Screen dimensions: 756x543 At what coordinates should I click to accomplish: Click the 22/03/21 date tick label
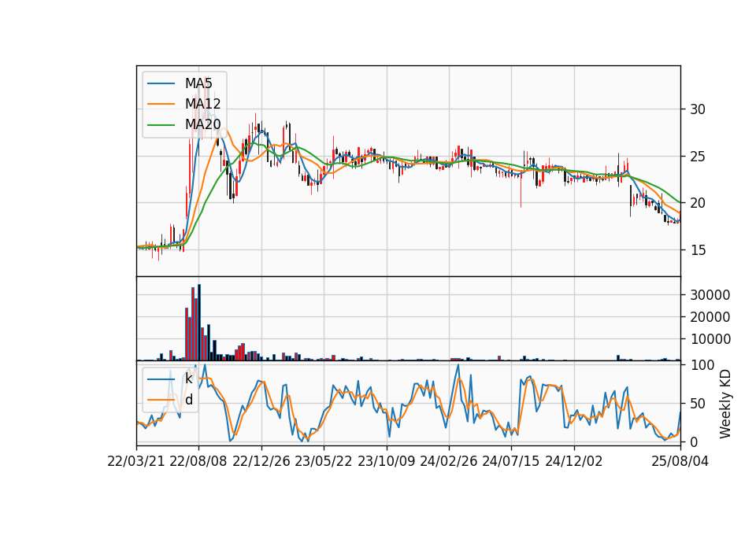[x=136, y=462]
